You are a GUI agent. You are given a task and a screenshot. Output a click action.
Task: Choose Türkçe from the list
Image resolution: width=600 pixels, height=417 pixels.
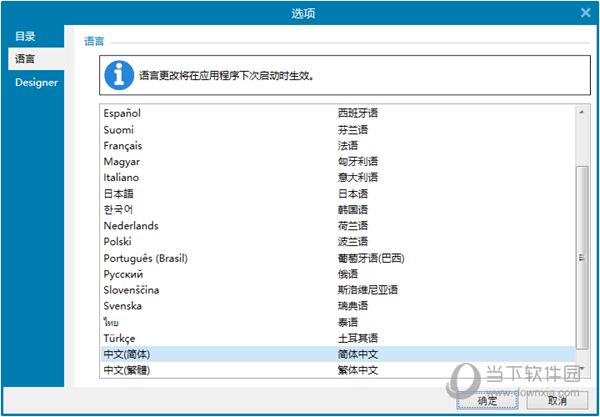pyautogui.click(x=338, y=339)
